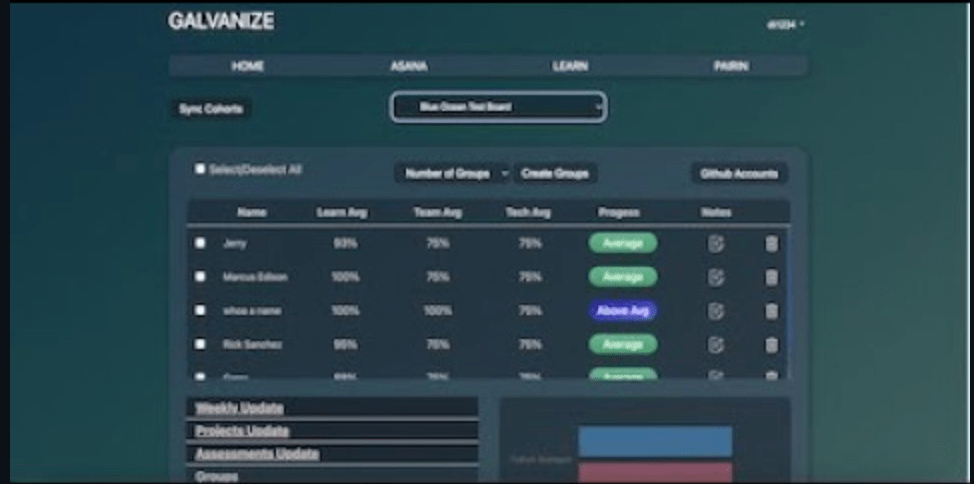Toggle the Select/Deselect All checkbox

(200, 169)
